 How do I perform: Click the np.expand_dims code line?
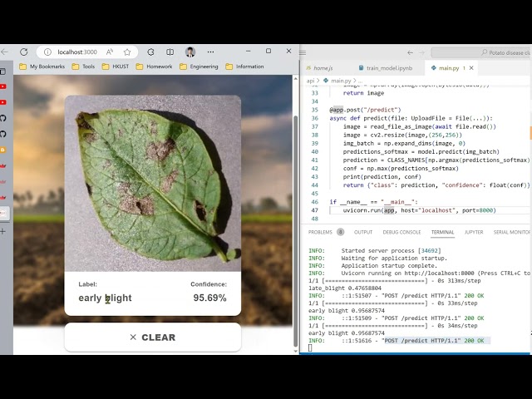(404, 143)
